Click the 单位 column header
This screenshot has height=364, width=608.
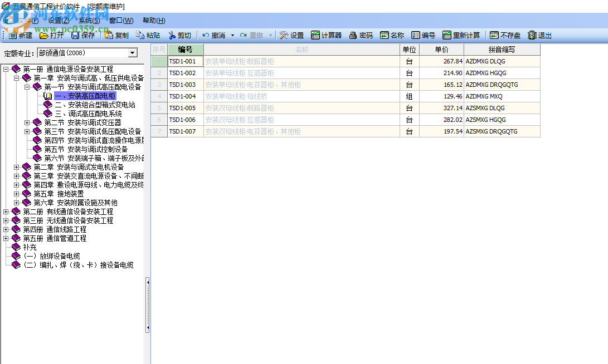click(409, 50)
